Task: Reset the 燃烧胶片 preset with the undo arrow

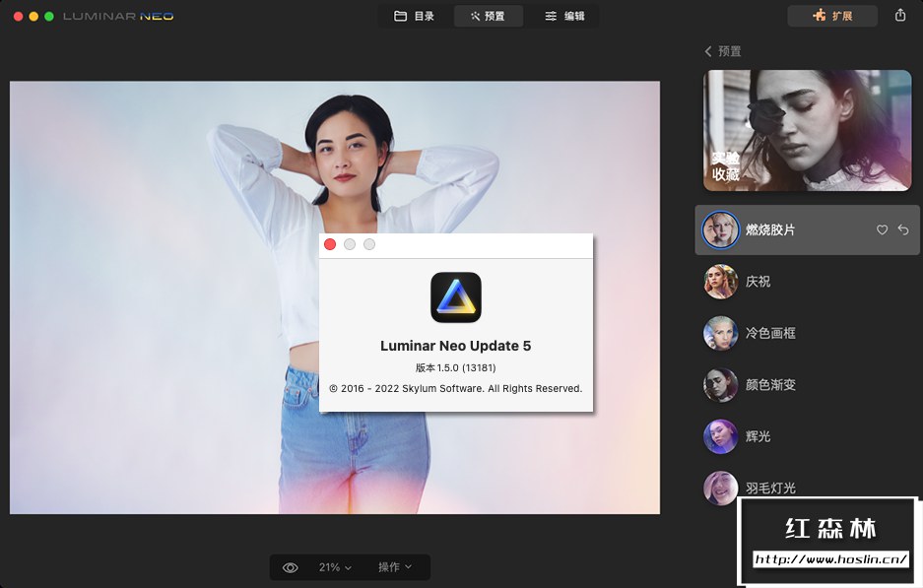Action: coord(903,229)
